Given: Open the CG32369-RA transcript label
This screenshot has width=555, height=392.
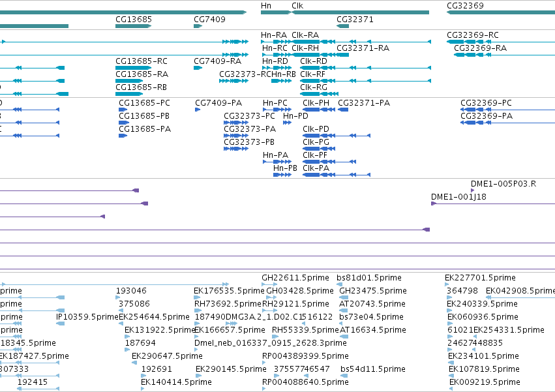Looking at the screenshot, I should pyautogui.click(x=480, y=48).
